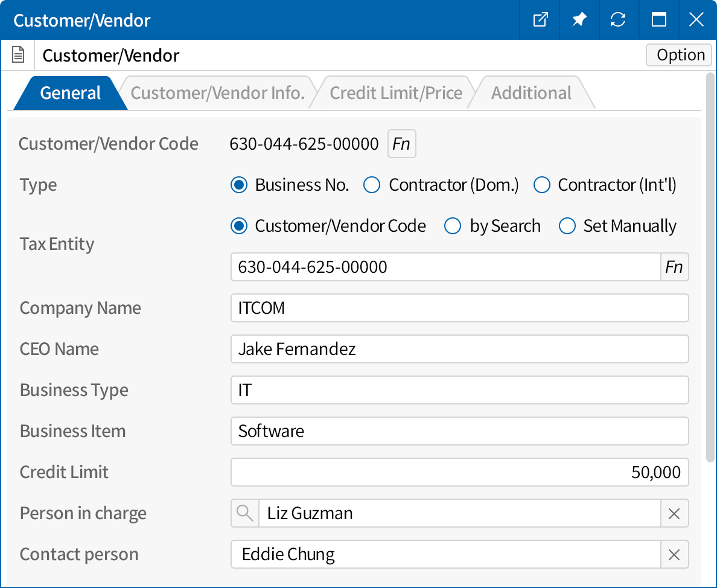717x588 pixels.
Task: Clear the Contact person Eddie Chung
Action: 674,555
